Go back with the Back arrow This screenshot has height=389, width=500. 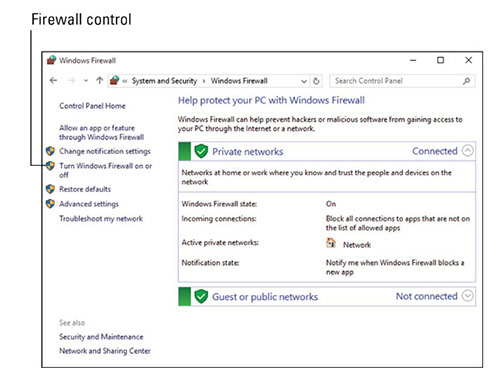[53, 80]
